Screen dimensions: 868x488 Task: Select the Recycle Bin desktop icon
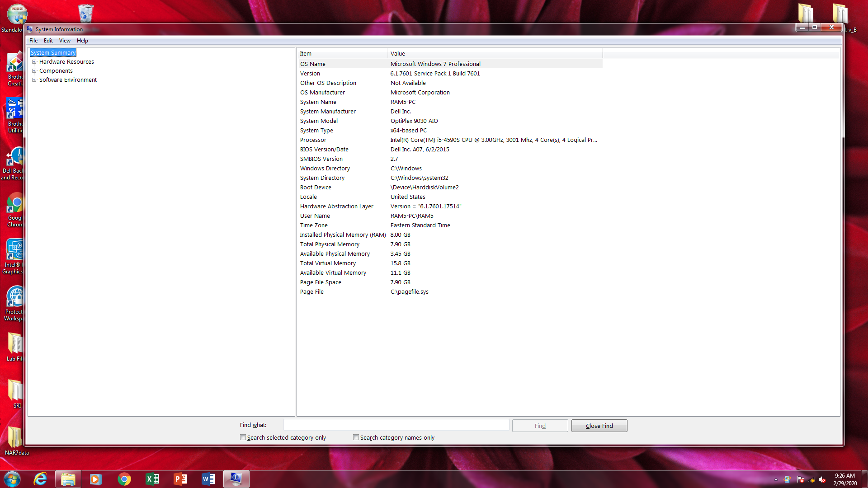point(85,13)
